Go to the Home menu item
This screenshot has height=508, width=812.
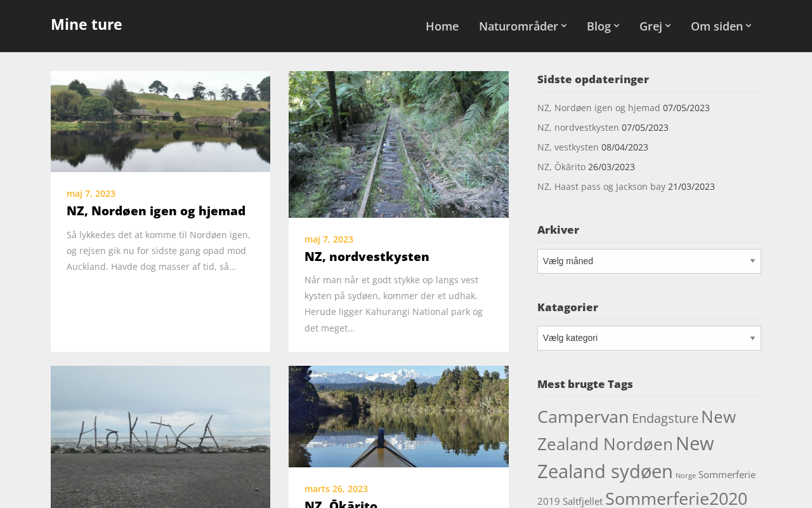[442, 26]
